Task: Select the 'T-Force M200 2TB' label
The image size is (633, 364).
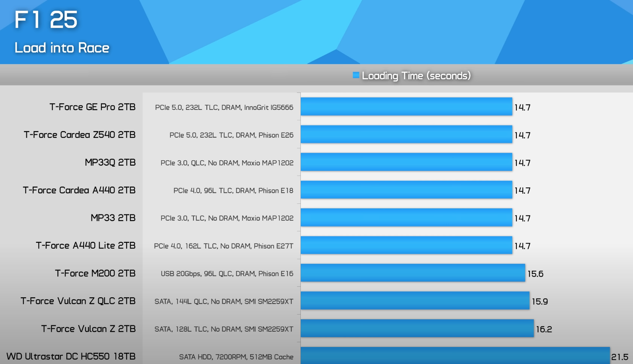Action: [96, 273]
